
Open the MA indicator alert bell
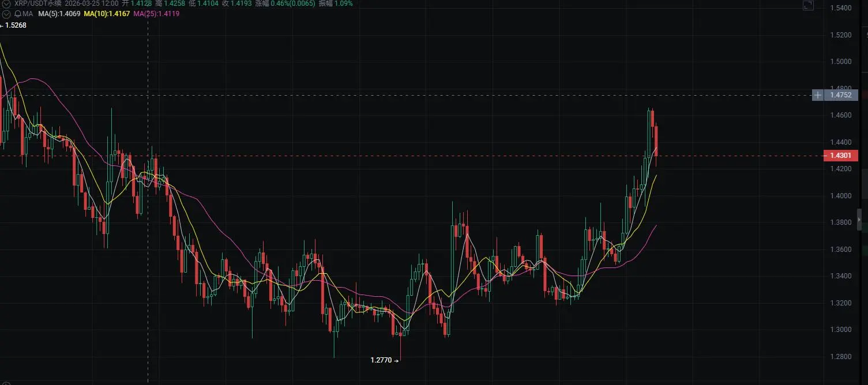18,13
